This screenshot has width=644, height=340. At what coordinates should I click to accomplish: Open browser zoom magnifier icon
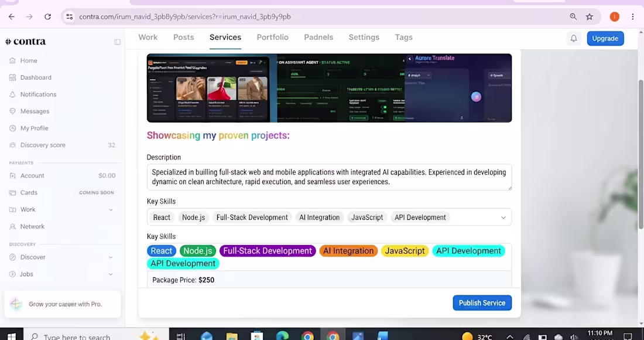(x=573, y=17)
